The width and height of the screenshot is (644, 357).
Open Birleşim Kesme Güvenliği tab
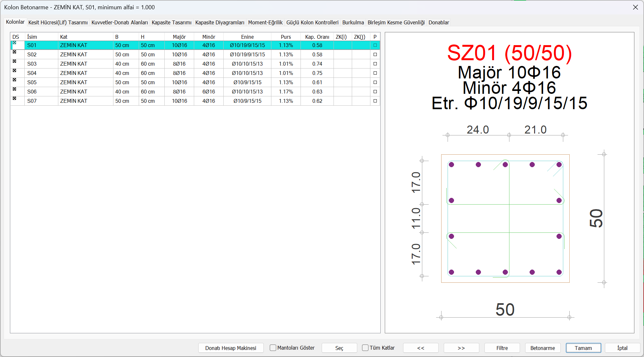click(x=396, y=22)
